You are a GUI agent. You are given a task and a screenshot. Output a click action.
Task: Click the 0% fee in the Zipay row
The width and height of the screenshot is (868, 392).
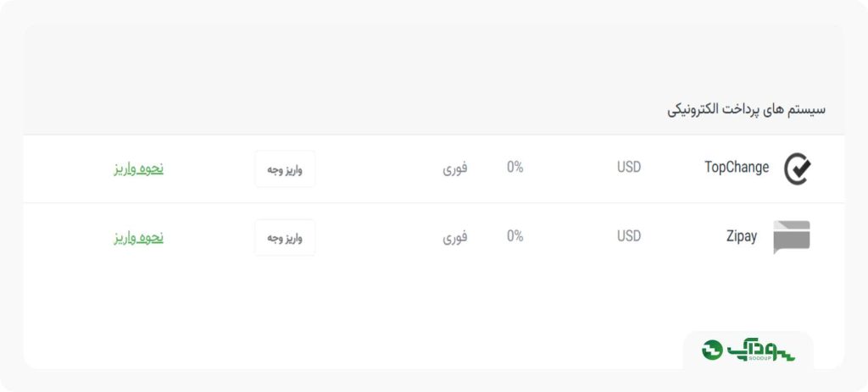tap(515, 236)
